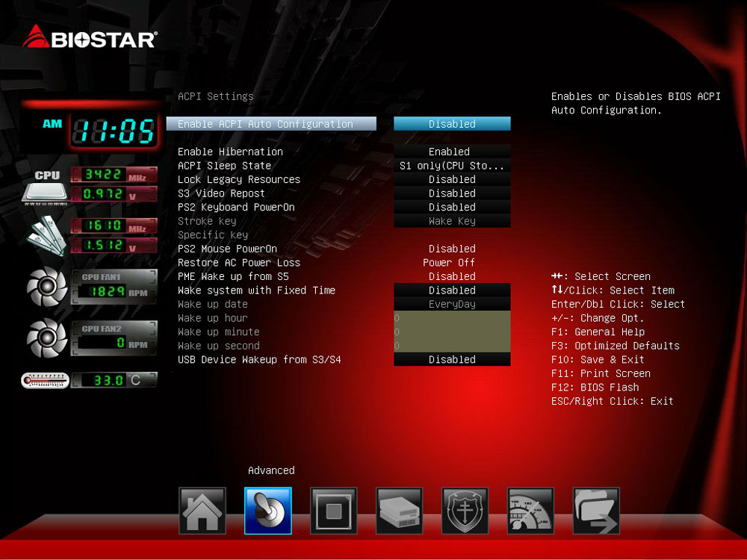Toggle Lock Legacy Resources value
The height and width of the screenshot is (560, 747).
(x=452, y=179)
